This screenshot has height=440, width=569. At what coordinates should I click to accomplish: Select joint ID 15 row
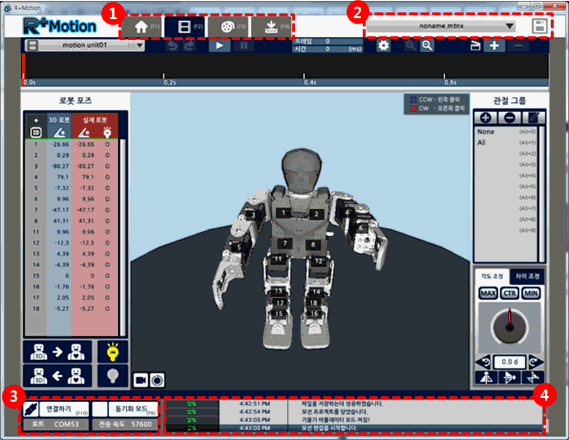tap(36, 276)
